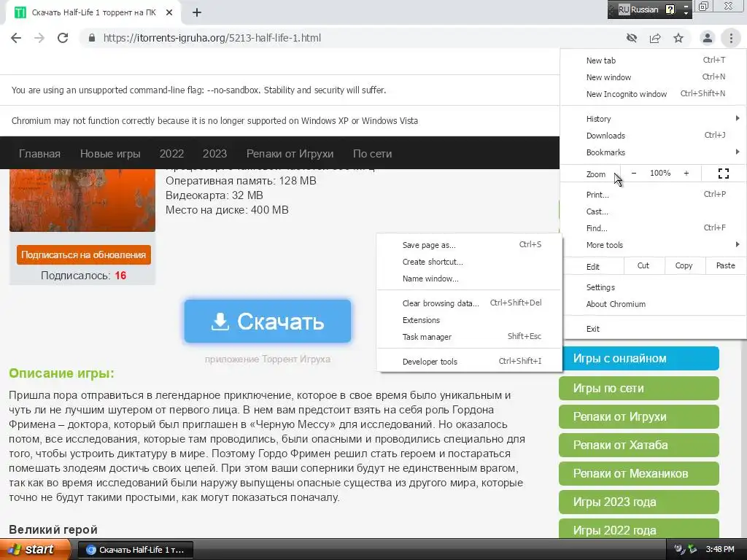
Task: Select Name window... in submenu
Action: click(469, 279)
